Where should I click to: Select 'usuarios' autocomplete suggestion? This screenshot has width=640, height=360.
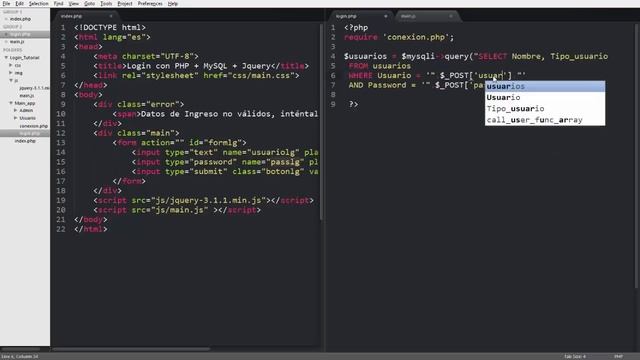coord(545,86)
